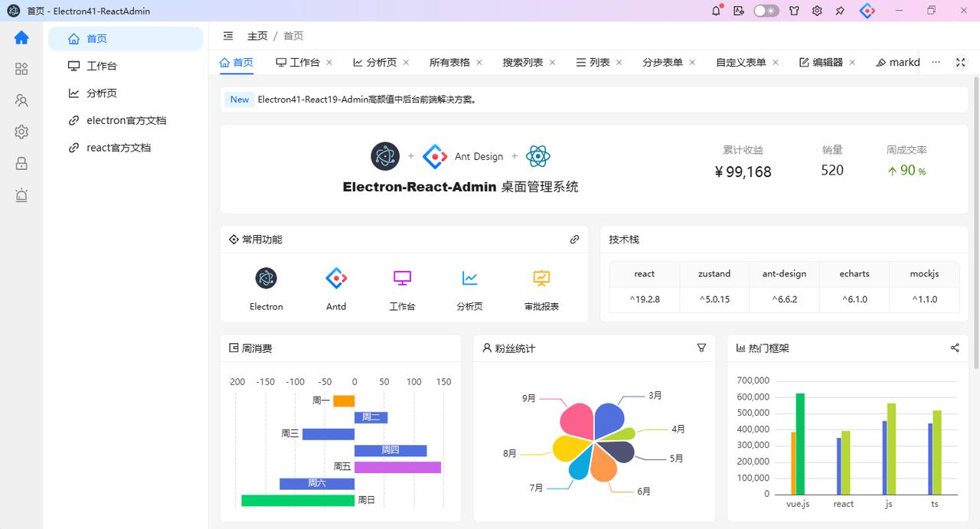
Task: Click 主页 in the breadcrumb
Action: (257, 36)
